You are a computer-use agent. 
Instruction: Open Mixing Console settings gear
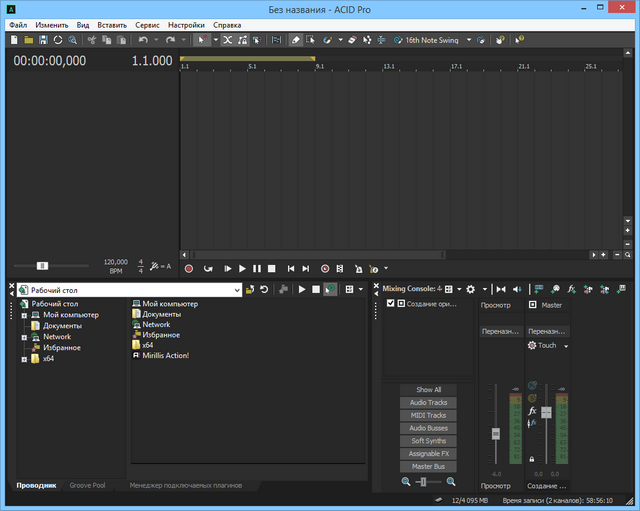[x=470, y=288]
